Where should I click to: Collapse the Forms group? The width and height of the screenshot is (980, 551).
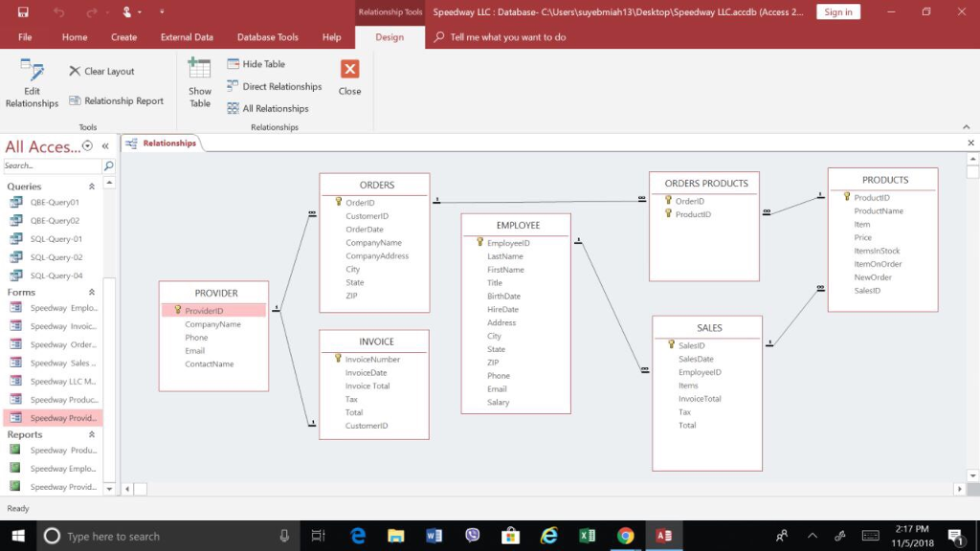pos(92,292)
